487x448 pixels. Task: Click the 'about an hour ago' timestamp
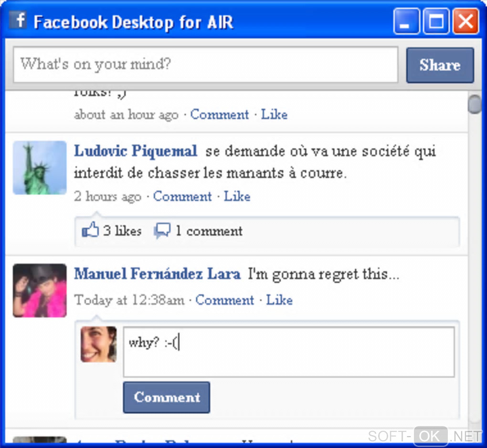tap(126, 115)
